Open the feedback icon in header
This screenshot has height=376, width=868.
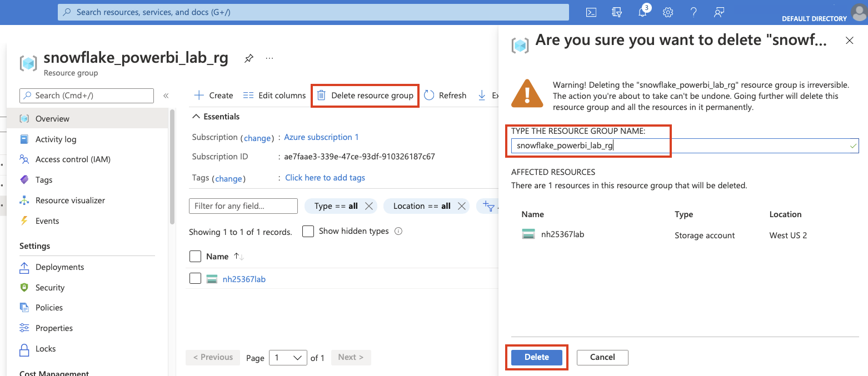point(719,12)
